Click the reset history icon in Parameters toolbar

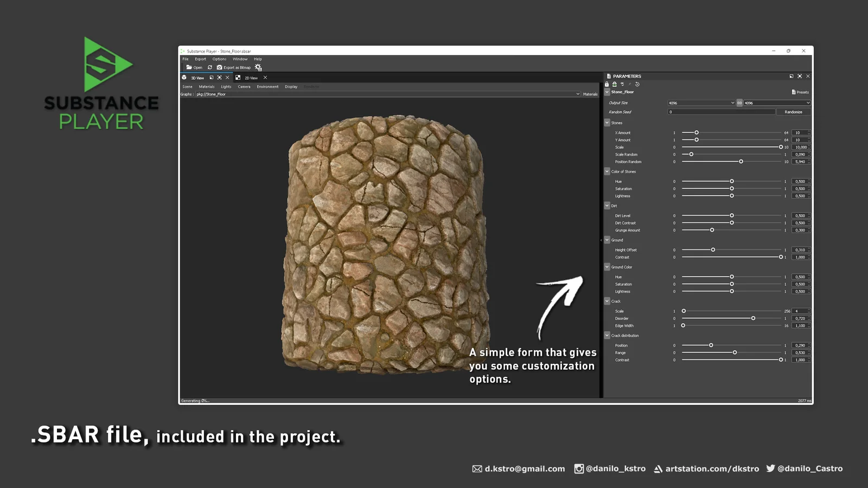point(637,84)
